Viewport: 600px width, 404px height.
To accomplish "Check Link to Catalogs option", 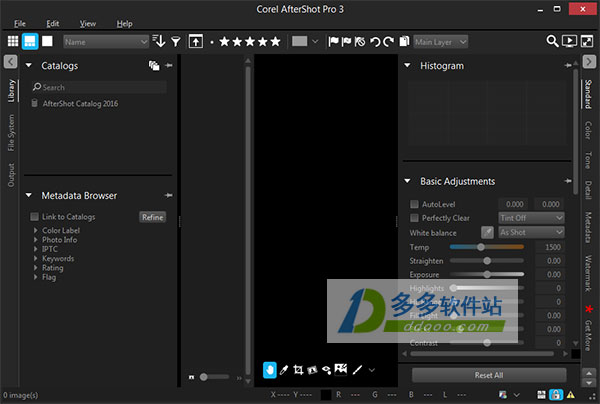I will (x=35, y=217).
